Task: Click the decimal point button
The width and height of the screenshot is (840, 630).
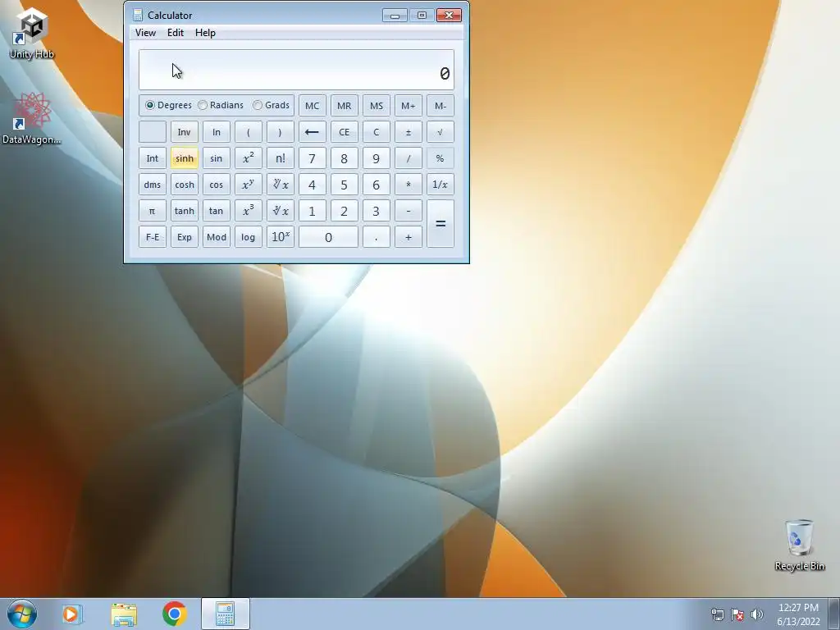Action: [x=376, y=237]
